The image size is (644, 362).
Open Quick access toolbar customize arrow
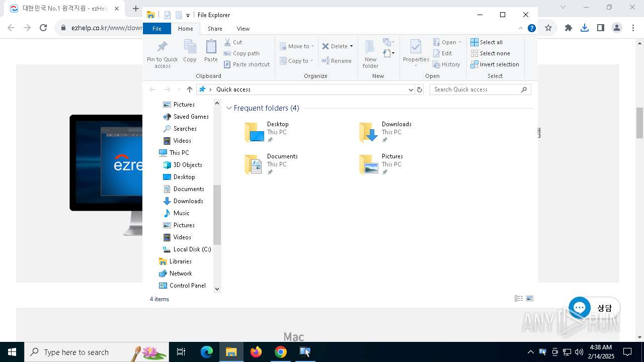point(188,15)
